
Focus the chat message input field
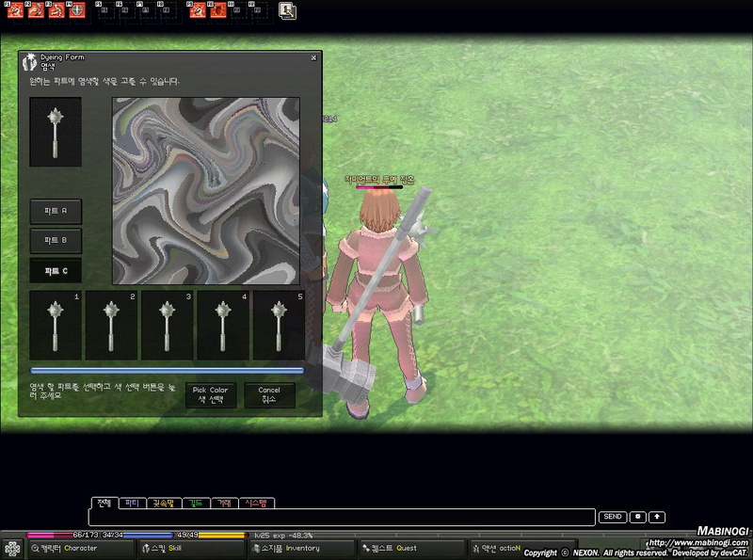(342, 518)
